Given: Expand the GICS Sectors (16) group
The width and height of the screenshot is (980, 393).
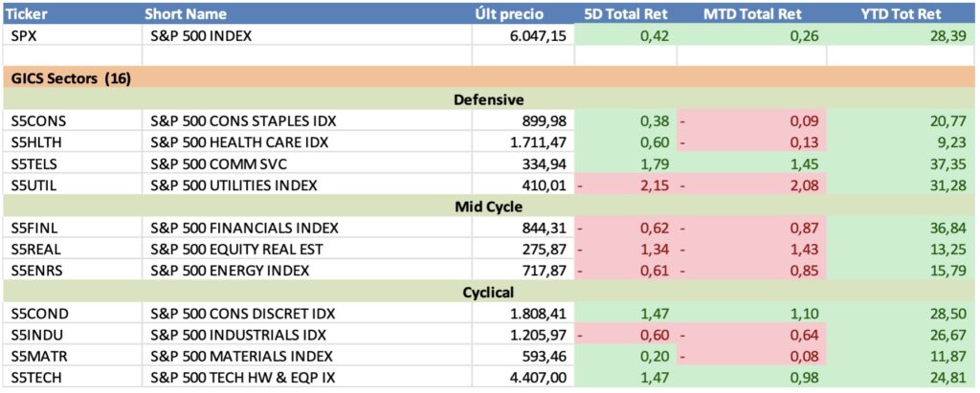Looking at the screenshot, I should [x=67, y=78].
